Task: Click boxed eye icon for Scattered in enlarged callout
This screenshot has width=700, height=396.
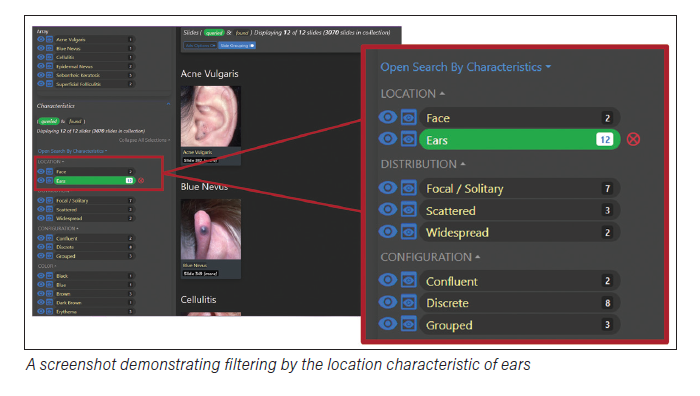Action: (x=408, y=210)
